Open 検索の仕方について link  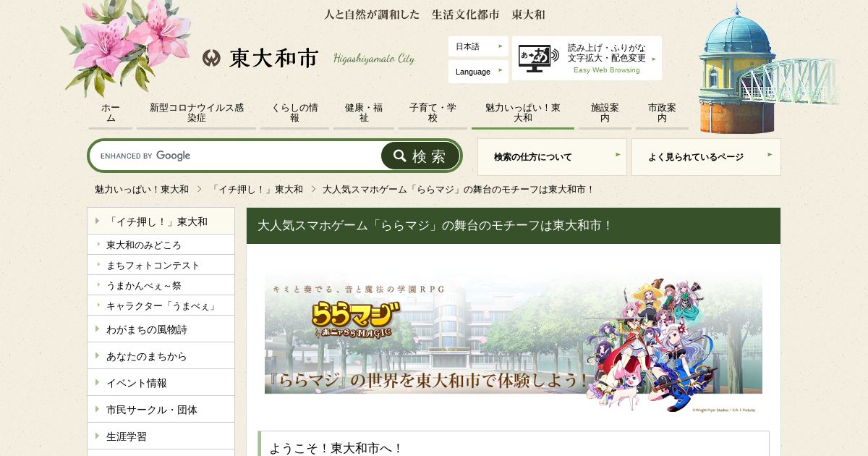[552, 157]
